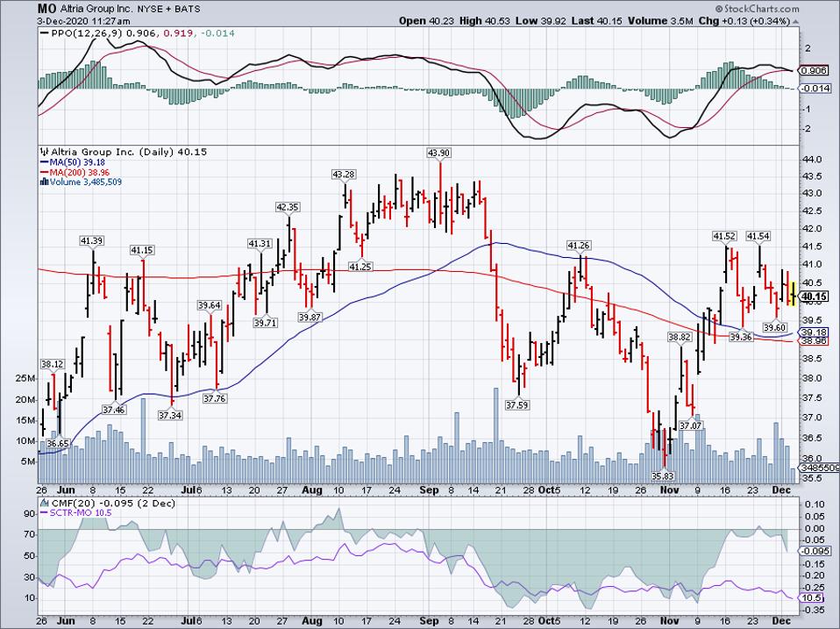840x629 pixels.
Task: Click the Low 39.92 value
Action: pos(541,21)
